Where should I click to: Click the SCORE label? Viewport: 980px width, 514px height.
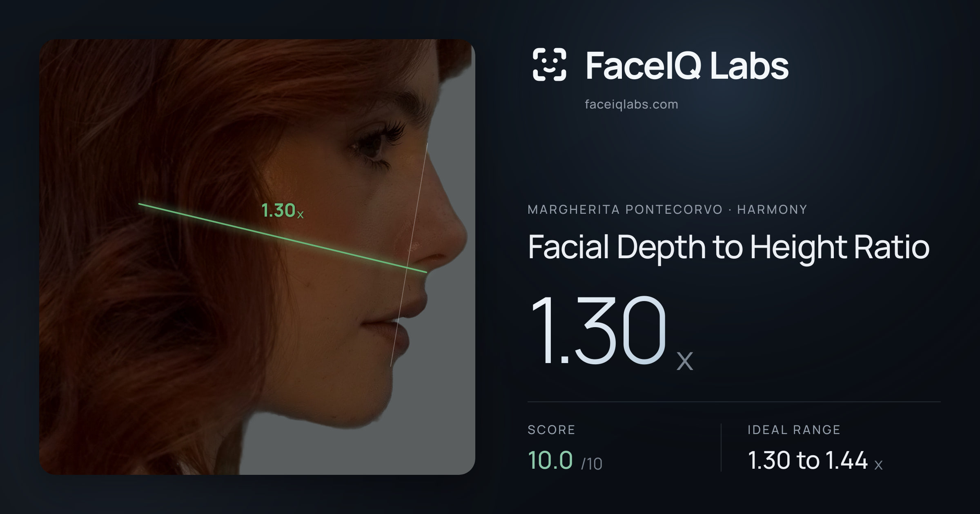[551, 430]
